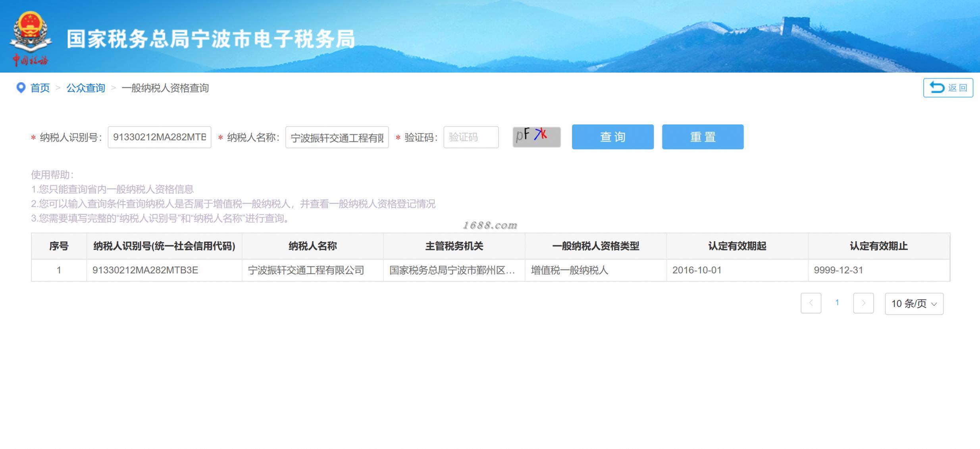
Task: Click the 认定有效期起 column header
Action: click(737, 246)
